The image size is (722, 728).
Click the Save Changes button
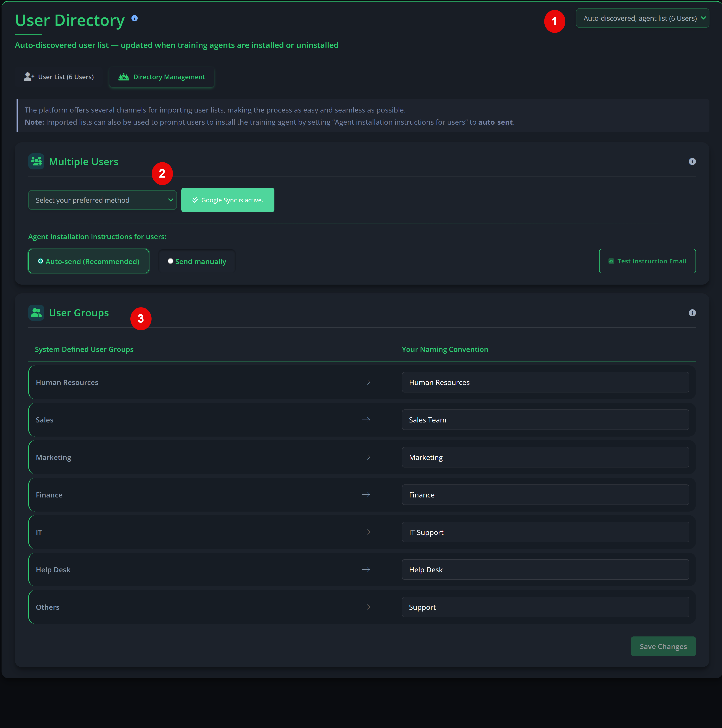click(663, 646)
